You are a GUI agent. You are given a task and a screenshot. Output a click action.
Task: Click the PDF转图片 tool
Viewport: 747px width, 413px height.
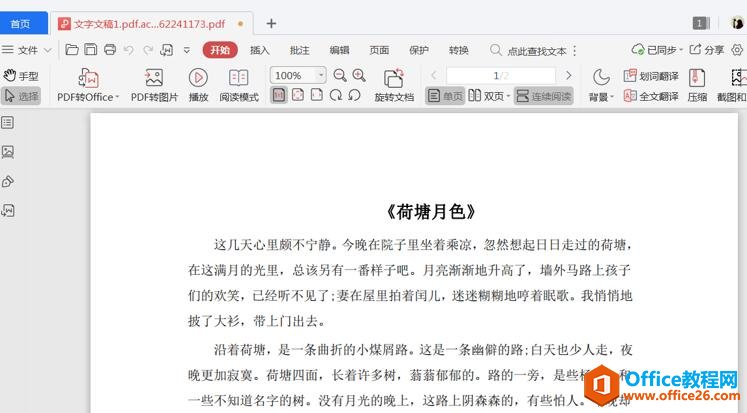[154, 85]
